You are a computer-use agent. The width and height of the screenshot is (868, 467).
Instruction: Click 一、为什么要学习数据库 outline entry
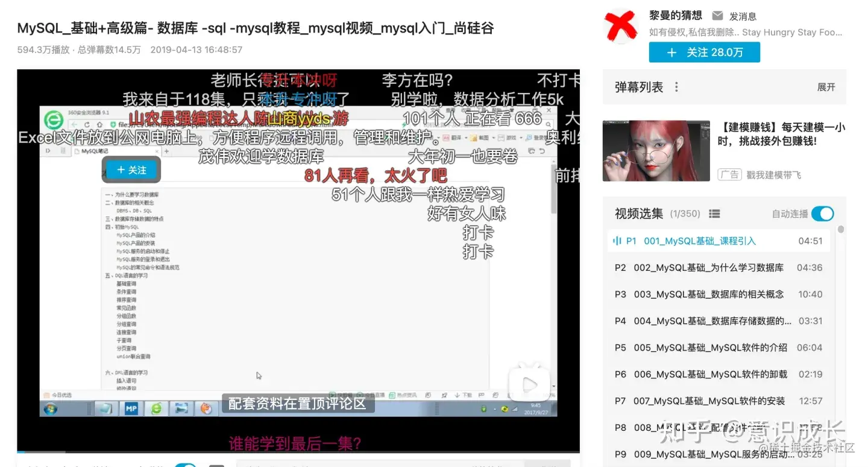tap(132, 195)
